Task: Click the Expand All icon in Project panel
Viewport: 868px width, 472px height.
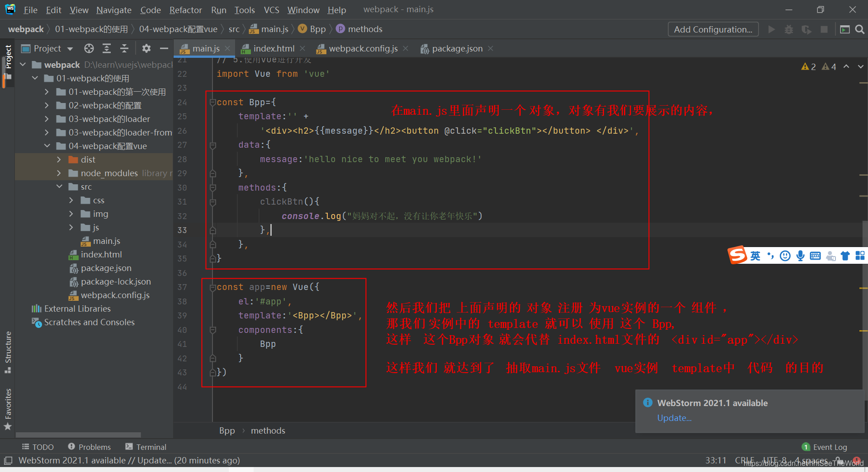Action: coord(107,48)
